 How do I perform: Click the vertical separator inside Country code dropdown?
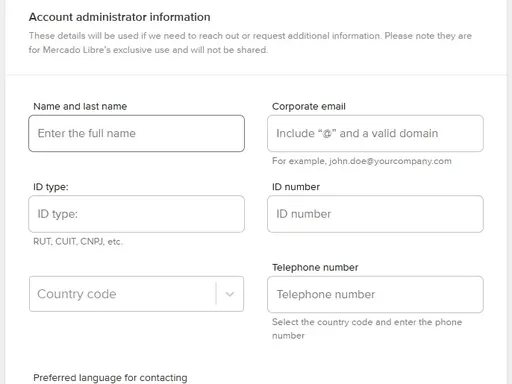click(x=216, y=294)
